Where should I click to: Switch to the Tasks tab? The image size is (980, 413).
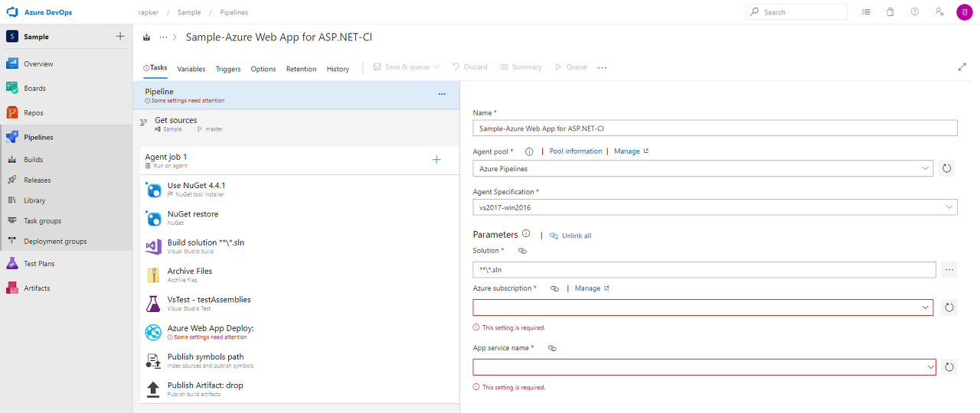point(155,68)
